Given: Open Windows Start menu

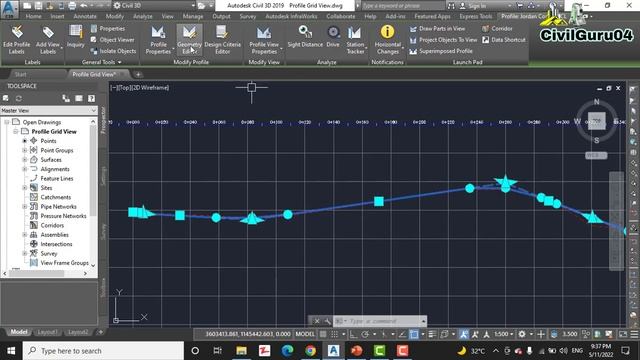Looking at the screenshot, I should coord(11,351).
